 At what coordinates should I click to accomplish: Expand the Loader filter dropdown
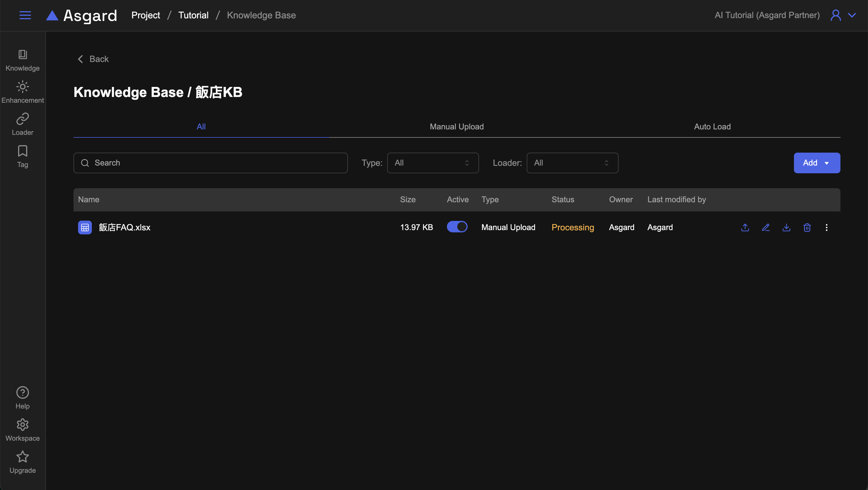tap(572, 163)
